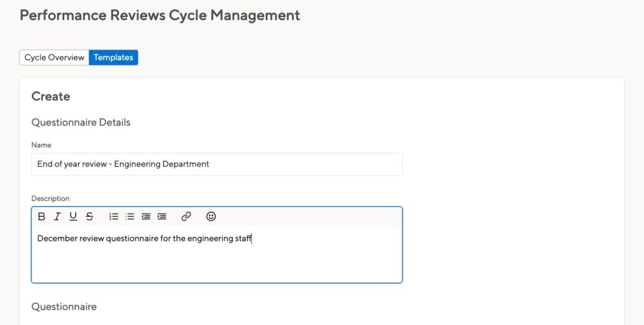Click inside the Description text area

pos(217,254)
